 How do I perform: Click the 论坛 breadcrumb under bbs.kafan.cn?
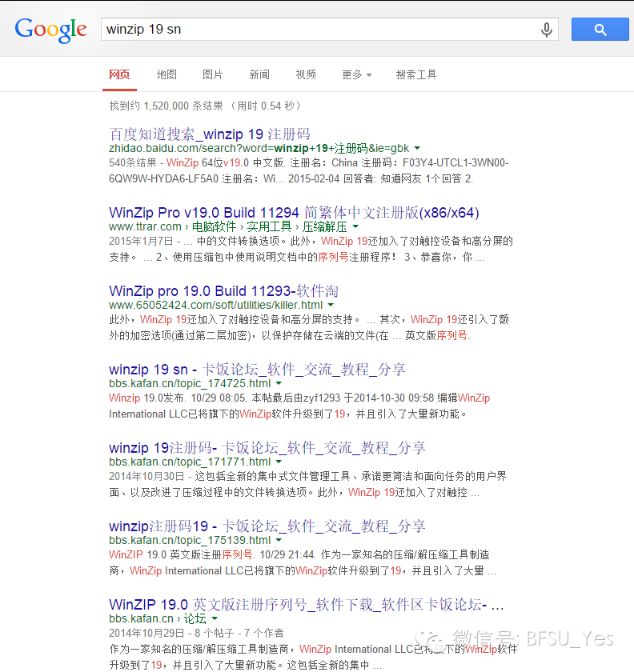point(195,618)
